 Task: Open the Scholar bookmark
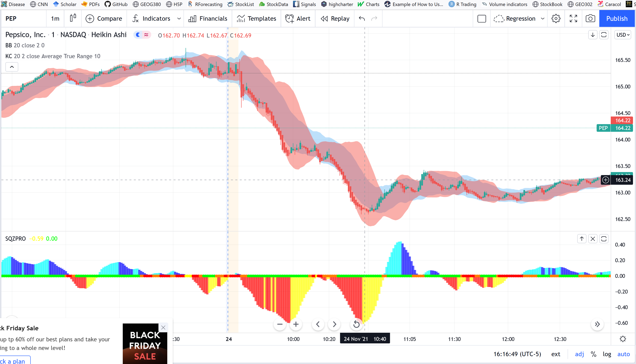(65, 4)
